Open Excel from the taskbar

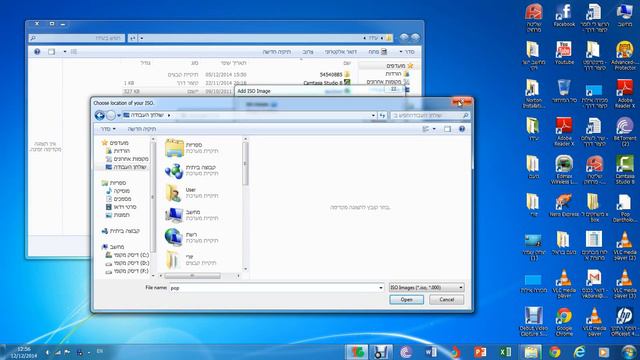(x=505, y=352)
